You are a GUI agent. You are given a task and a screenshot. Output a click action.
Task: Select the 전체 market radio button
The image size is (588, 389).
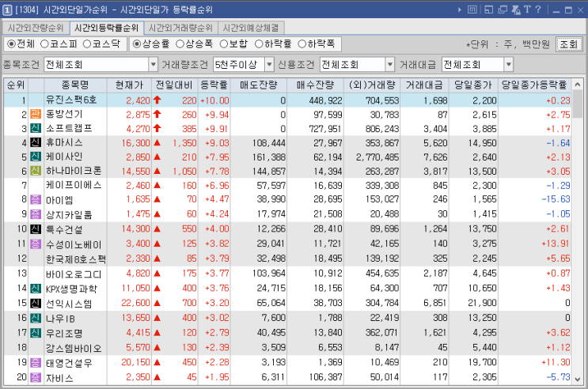point(12,44)
